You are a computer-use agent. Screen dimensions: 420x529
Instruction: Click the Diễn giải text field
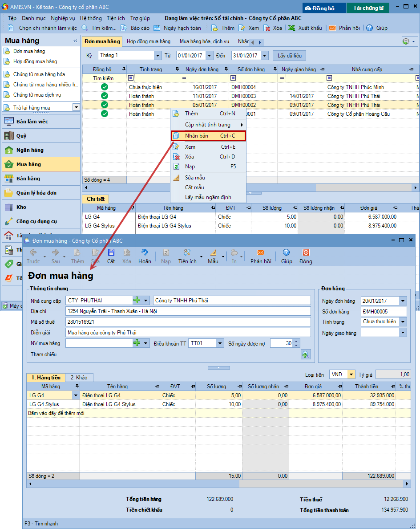[x=188, y=333]
